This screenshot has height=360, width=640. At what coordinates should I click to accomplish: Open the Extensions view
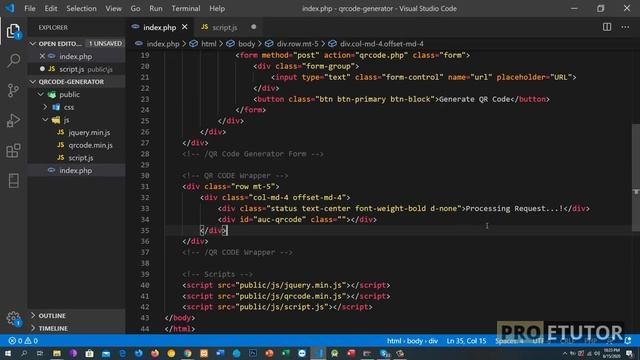(x=13, y=150)
